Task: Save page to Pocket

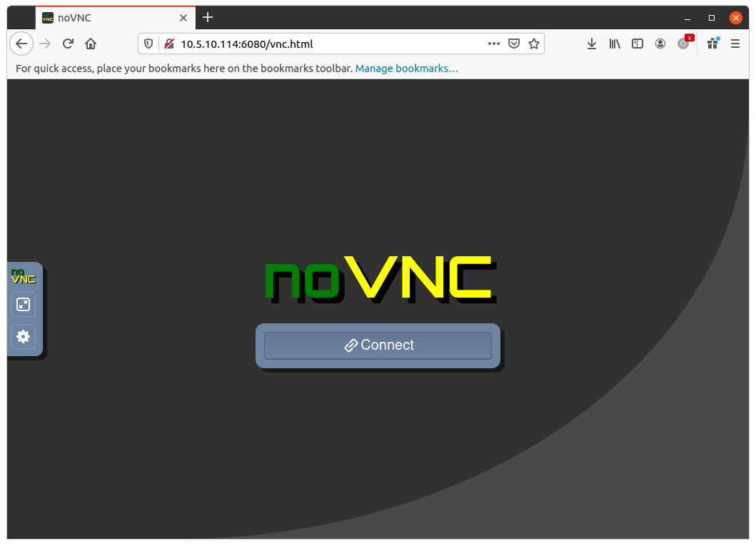Action: 514,44
